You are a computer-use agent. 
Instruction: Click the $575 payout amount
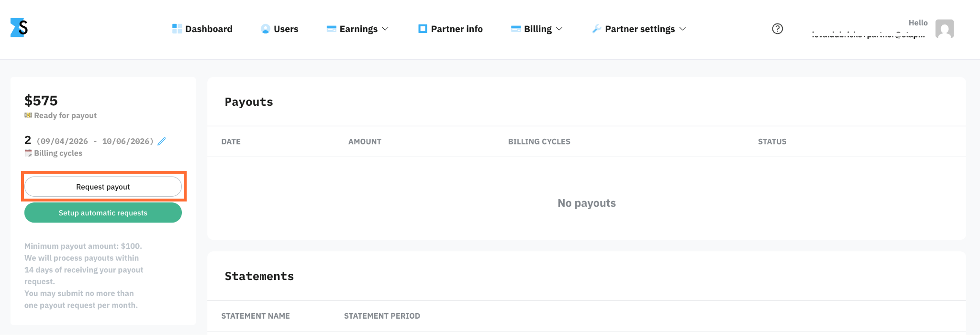tap(41, 100)
